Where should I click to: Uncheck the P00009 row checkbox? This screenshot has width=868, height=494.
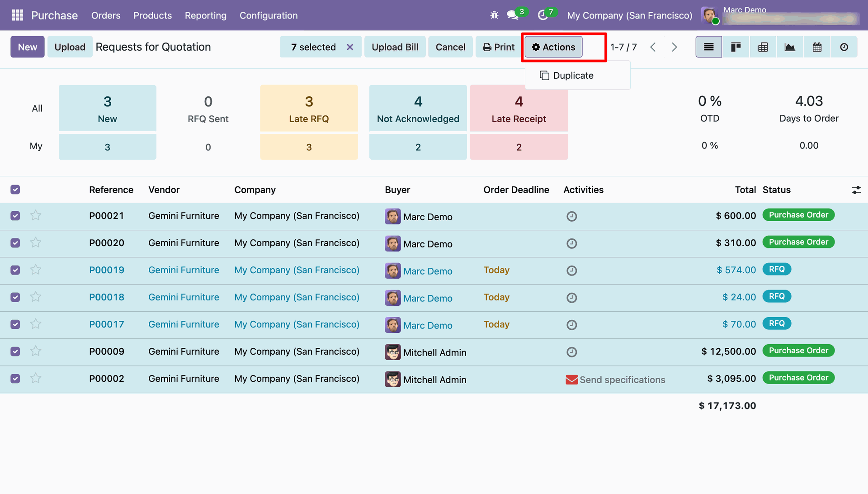coord(15,351)
